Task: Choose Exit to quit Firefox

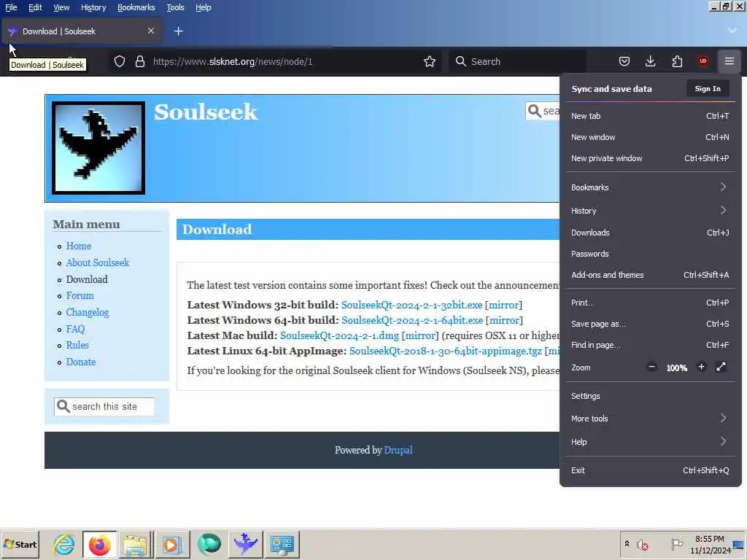Action: point(650,470)
